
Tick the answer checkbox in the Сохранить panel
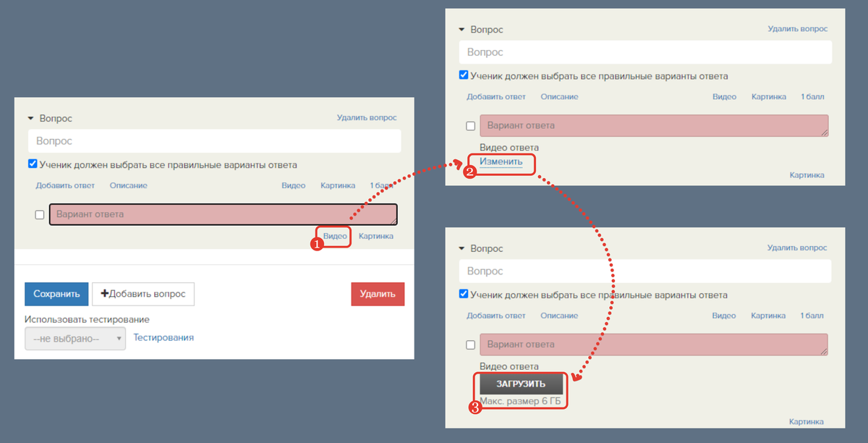[40, 215]
